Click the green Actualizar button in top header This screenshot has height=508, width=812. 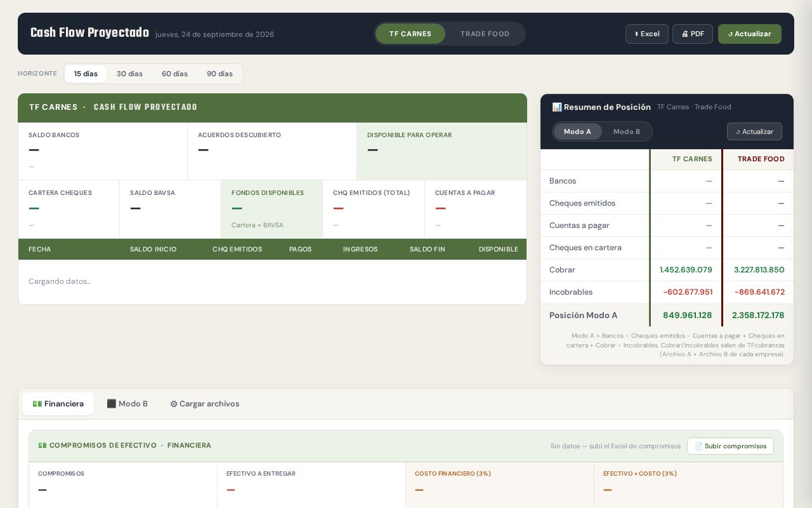coord(750,34)
